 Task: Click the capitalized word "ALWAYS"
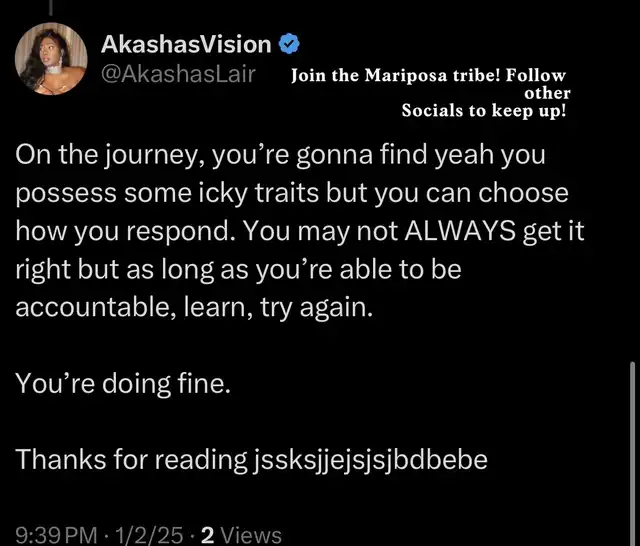tap(460, 231)
